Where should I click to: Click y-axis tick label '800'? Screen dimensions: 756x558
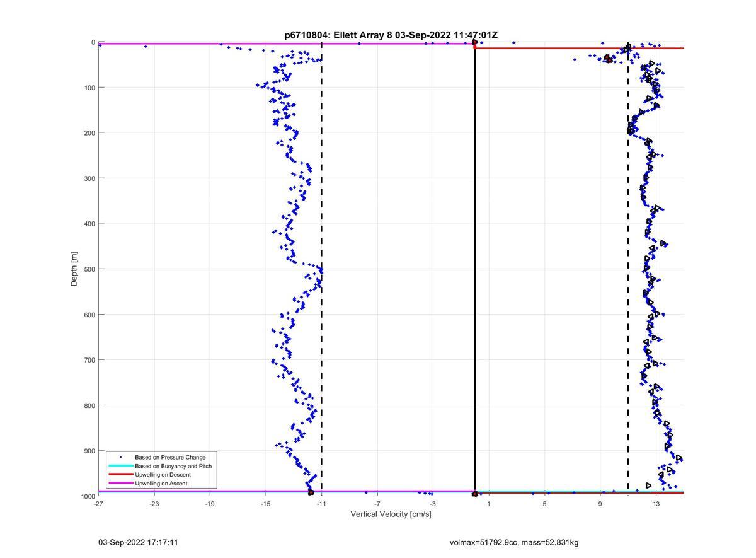tap(89, 405)
